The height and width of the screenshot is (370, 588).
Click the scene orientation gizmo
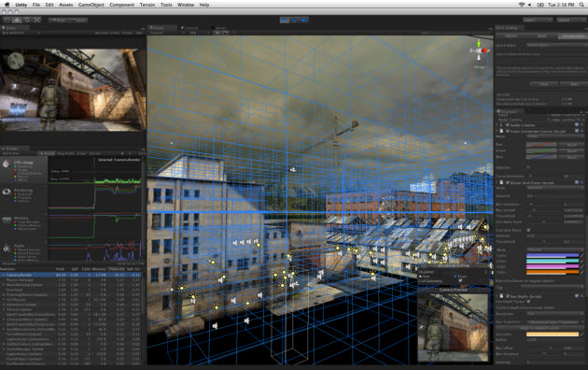coord(479,50)
